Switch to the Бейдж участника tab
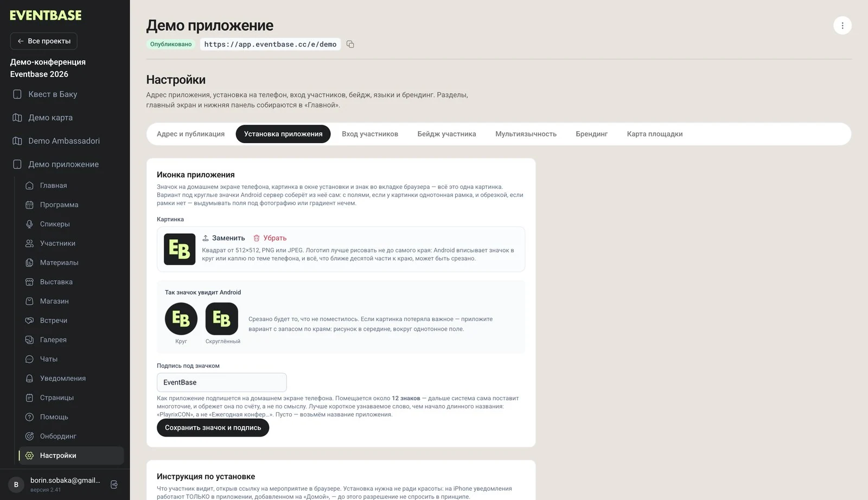Image resolution: width=868 pixels, height=500 pixels. [x=446, y=134]
